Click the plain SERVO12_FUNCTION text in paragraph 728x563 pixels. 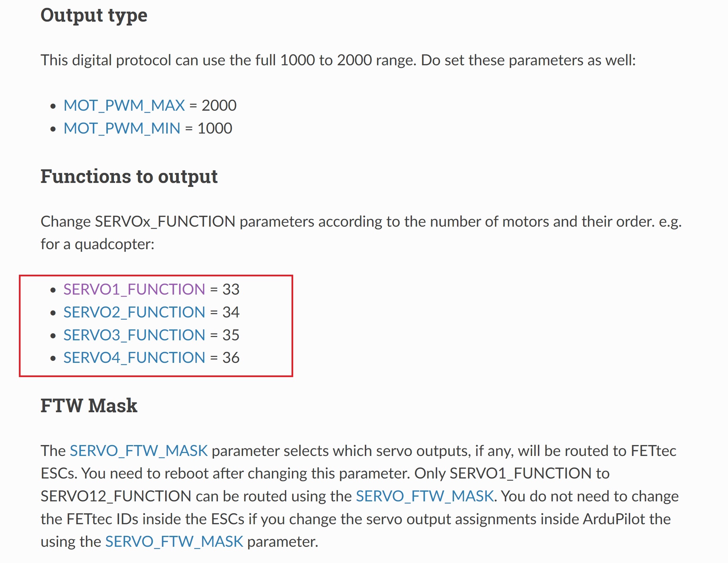coord(116,496)
